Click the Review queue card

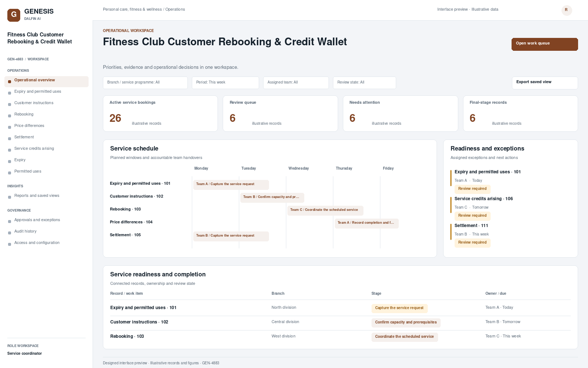[x=280, y=113]
